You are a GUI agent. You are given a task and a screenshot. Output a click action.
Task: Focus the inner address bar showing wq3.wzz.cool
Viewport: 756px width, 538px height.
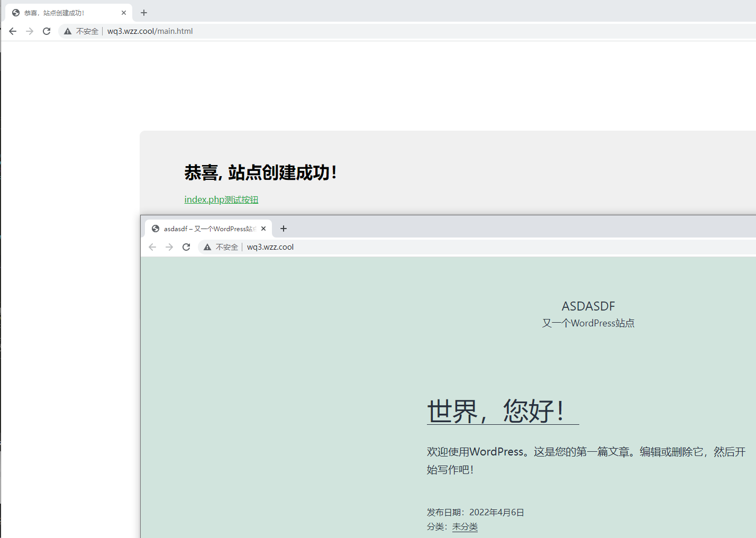(476, 247)
